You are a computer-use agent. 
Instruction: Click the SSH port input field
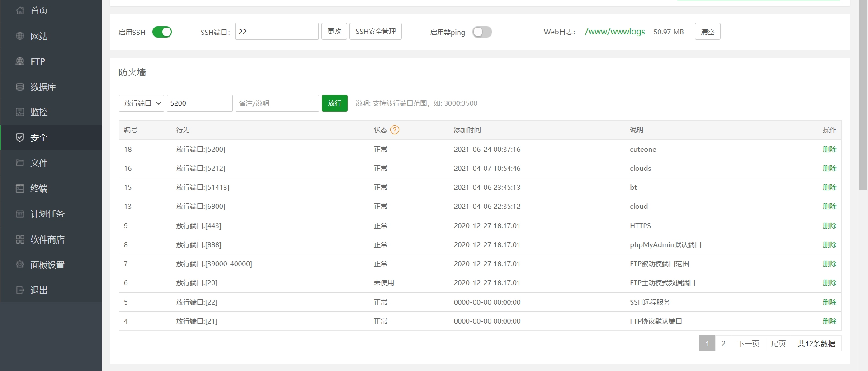(x=277, y=32)
